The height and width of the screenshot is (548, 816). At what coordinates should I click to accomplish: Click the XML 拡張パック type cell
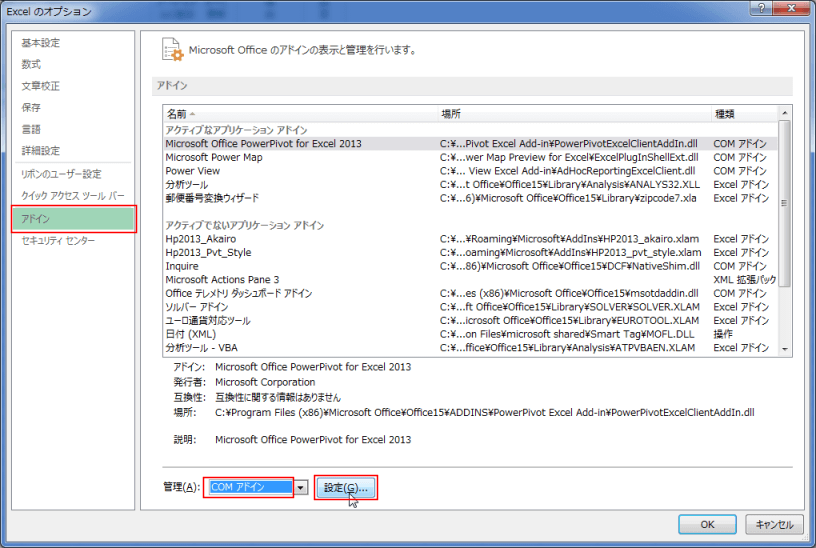pos(745,279)
